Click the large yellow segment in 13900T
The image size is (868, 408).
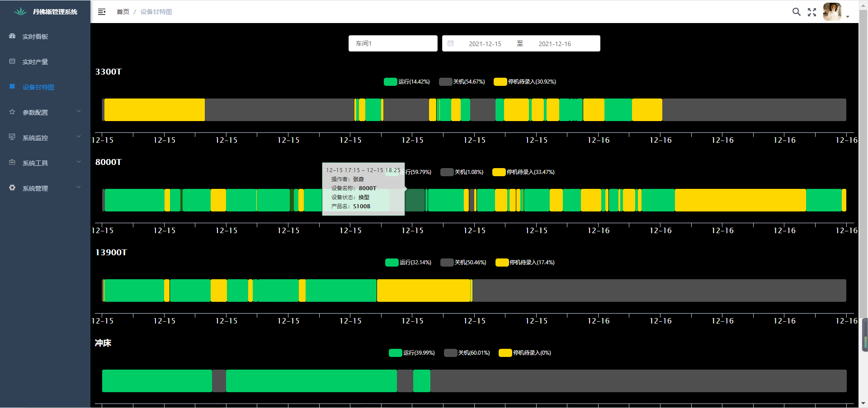click(x=424, y=291)
